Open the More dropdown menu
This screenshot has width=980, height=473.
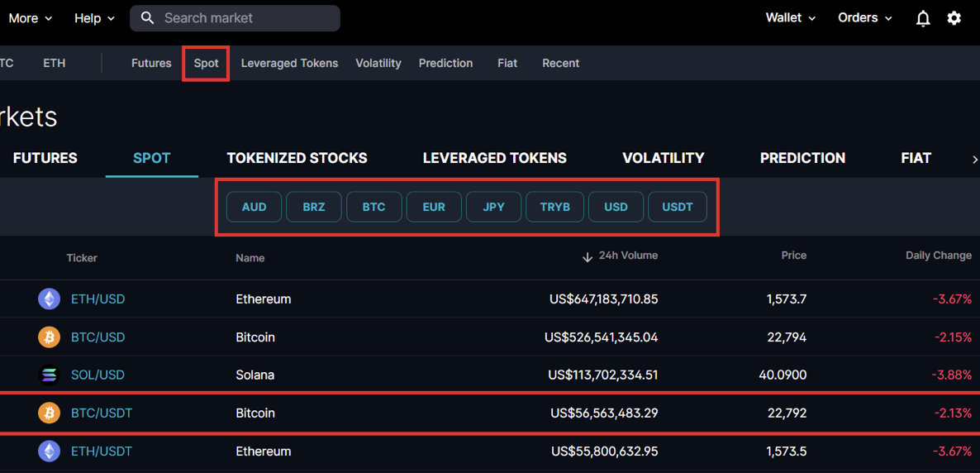pos(30,18)
